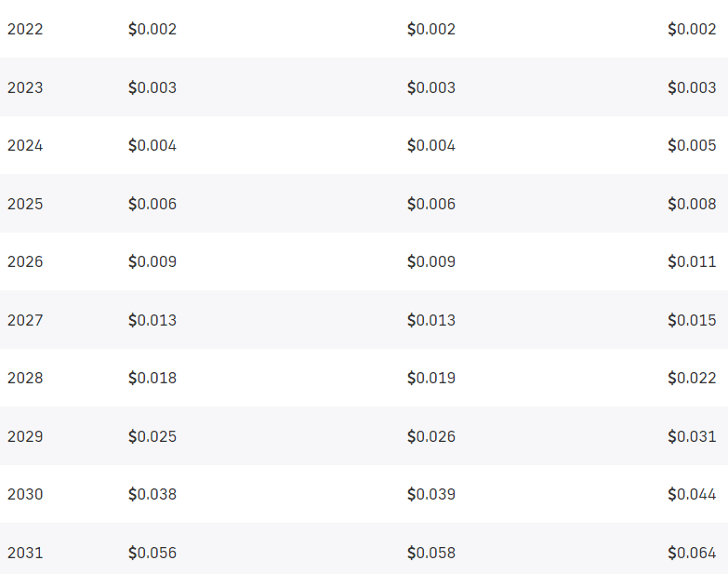Select the $0.064 price in 2031 row
Viewport: 728px width, 574px height.
tap(692, 553)
